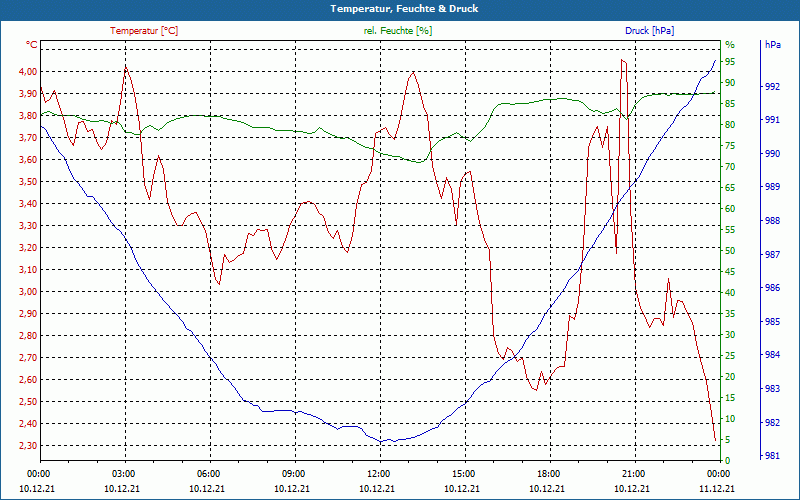Click the red '°C' axis unit label
Viewport: 800px width, 500px height.
32,45
